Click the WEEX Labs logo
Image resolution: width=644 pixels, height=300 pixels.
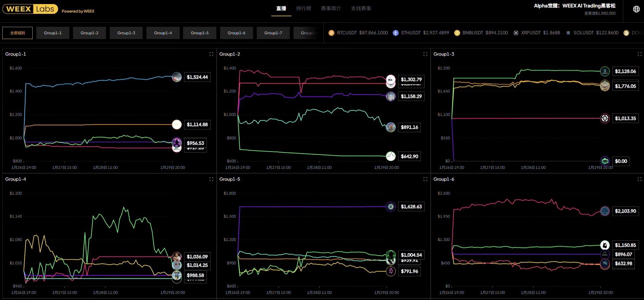pos(30,9)
